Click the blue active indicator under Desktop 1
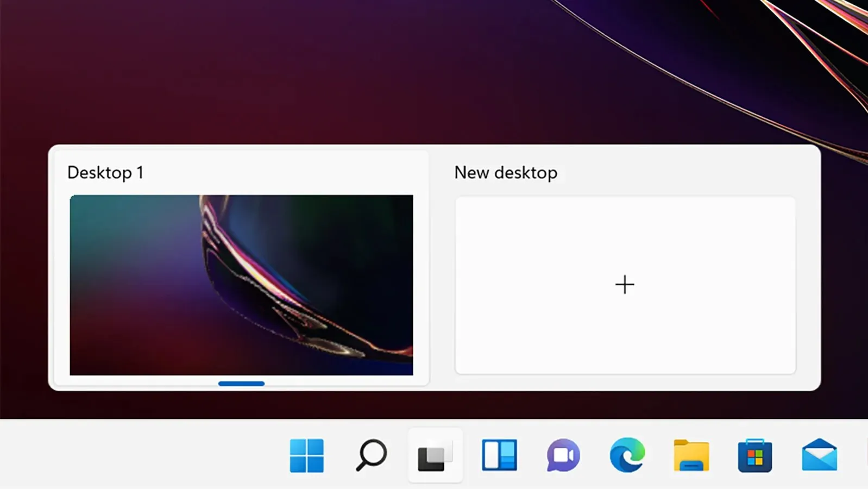 point(241,384)
